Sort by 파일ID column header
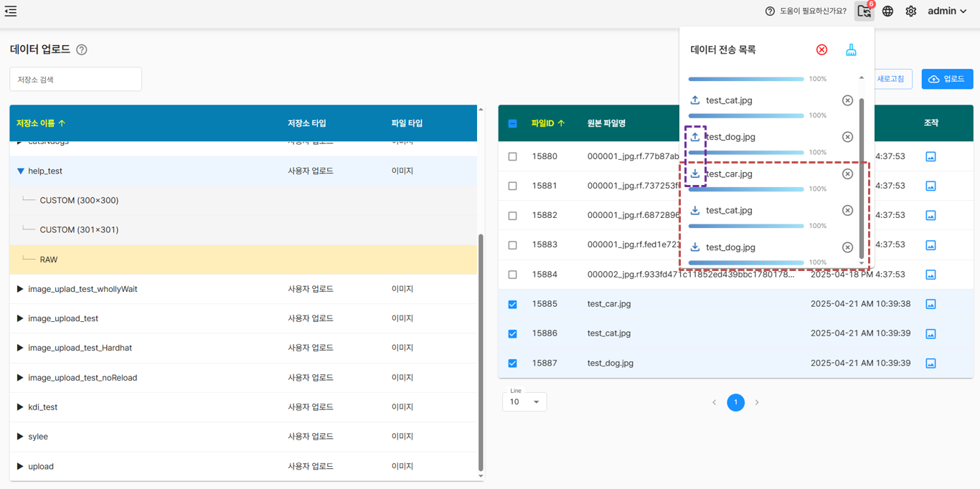The height and width of the screenshot is (489, 980). (548, 123)
